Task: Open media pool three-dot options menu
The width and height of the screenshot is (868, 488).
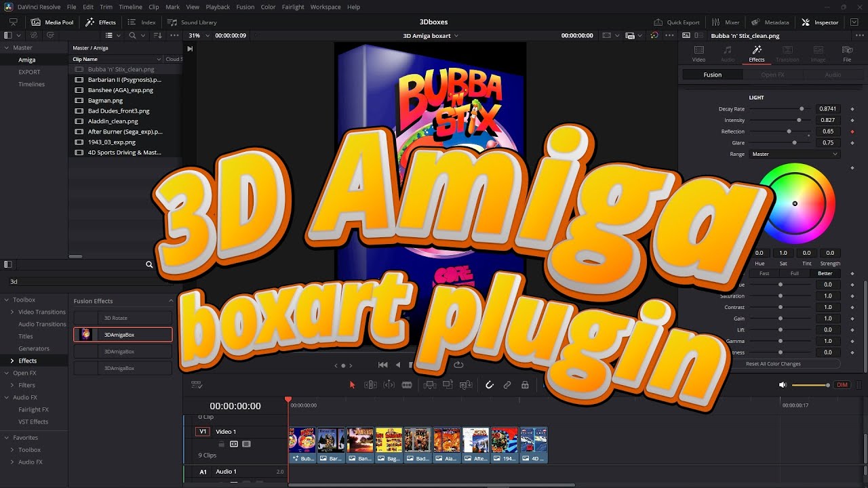Action: coord(175,35)
